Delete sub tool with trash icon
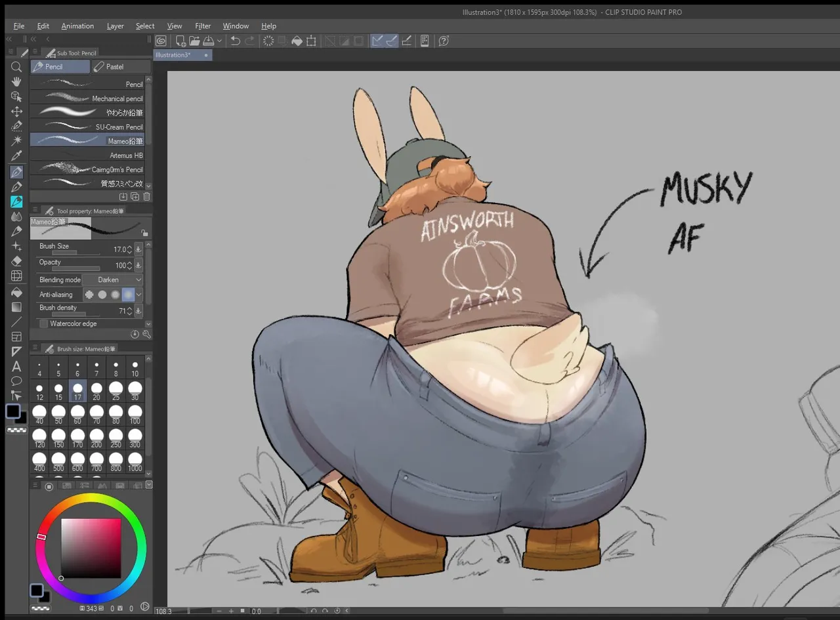 [146, 196]
